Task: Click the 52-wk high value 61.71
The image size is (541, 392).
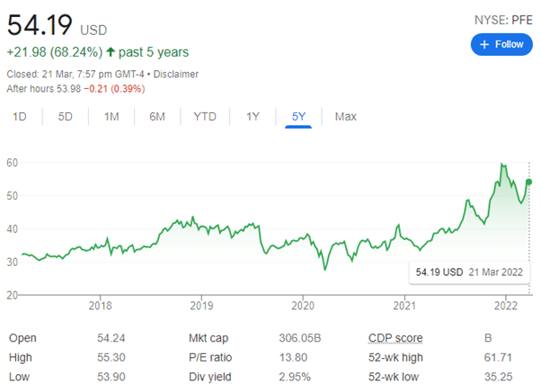Action: (498, 358)
